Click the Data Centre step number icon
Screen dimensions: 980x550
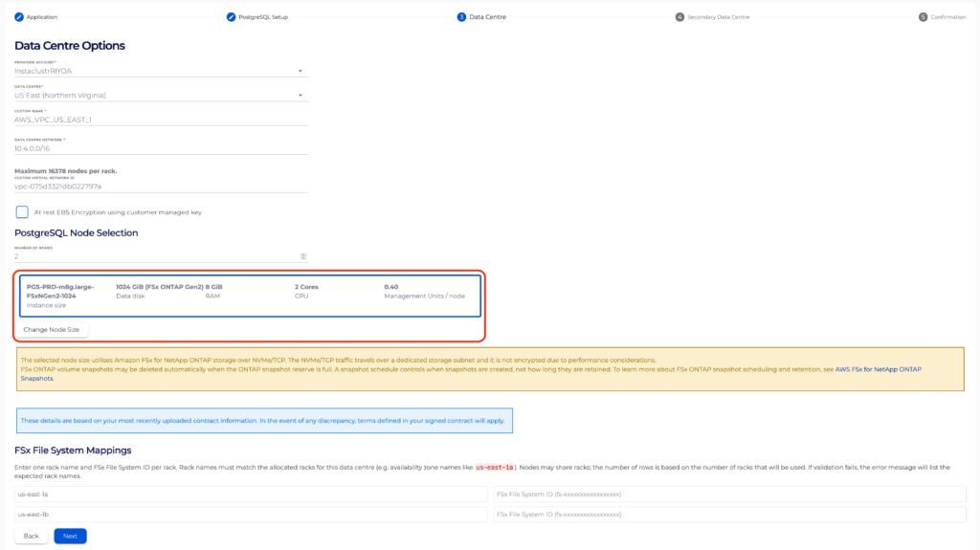(461, 17)
